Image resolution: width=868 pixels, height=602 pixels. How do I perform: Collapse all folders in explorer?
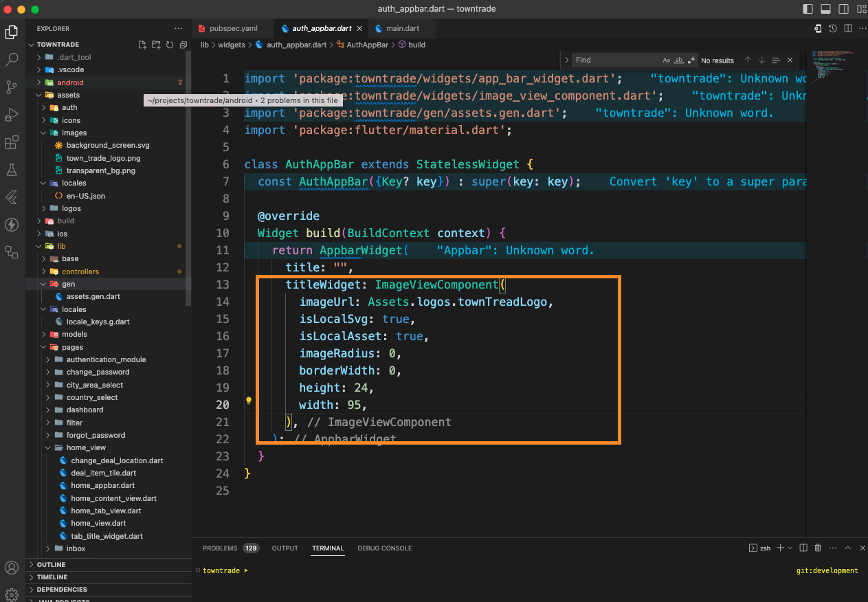coord(183,45)
